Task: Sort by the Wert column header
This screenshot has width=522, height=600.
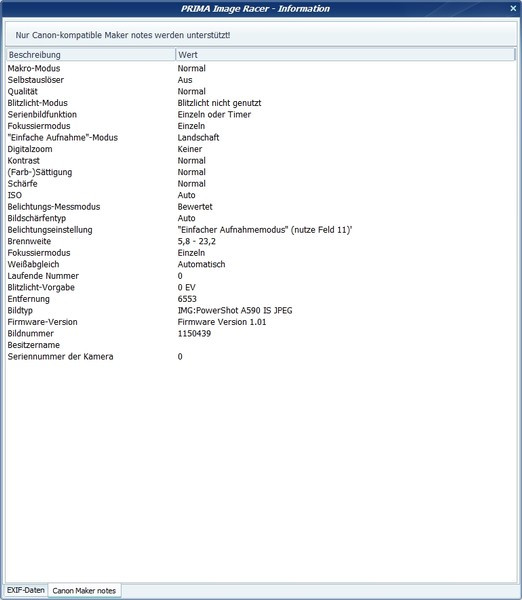Action: coord(345,55)
